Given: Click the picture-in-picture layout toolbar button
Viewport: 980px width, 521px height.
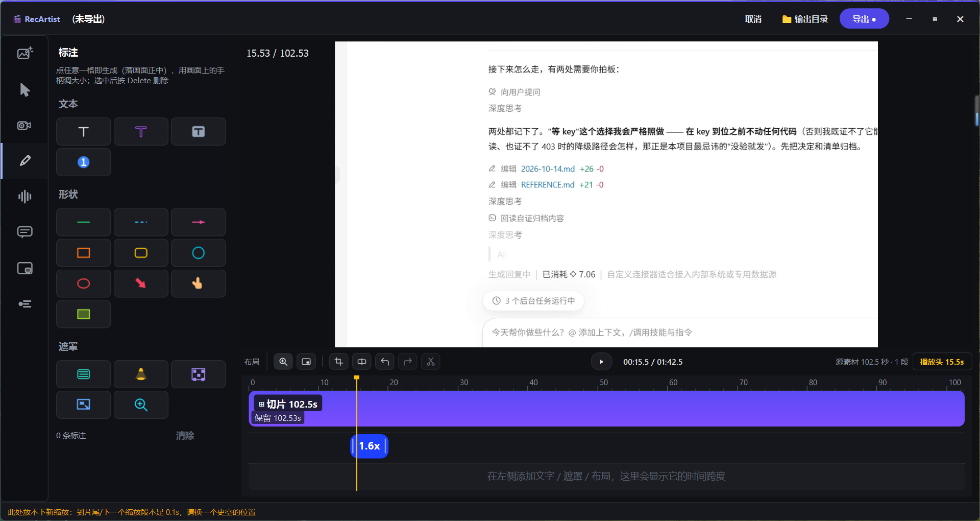Looking at the screenshot, I should (306, 362).
